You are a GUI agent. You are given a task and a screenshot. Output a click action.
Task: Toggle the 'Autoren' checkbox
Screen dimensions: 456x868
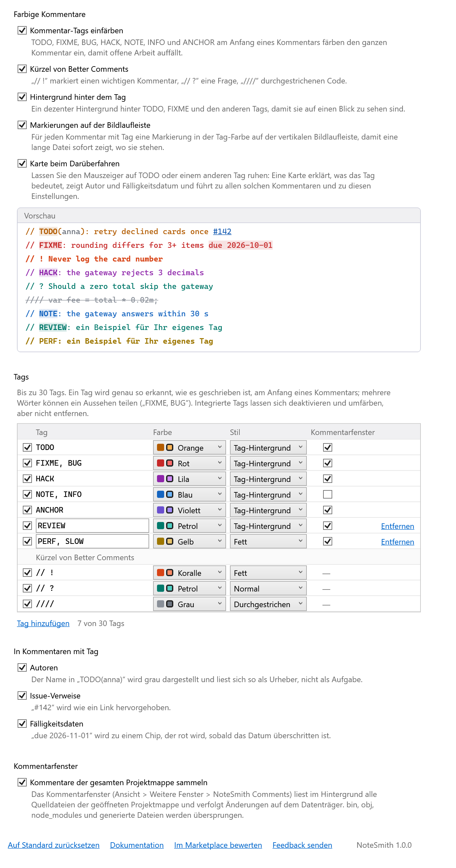tap(22, 667)
